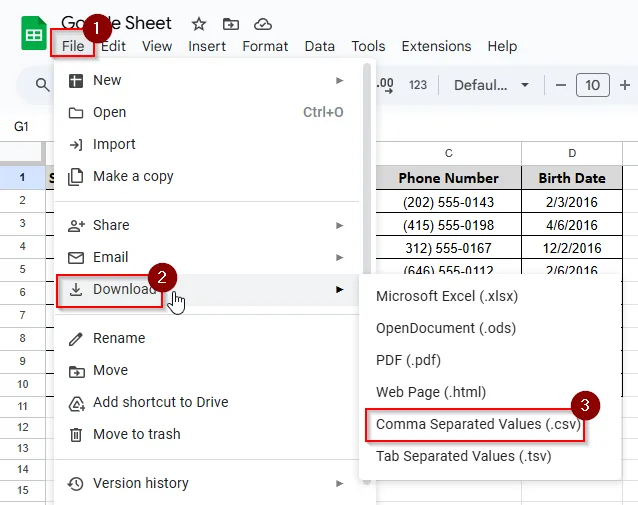Image resolution: width=638 pixels, height=505 pixels.
Task: Download as Web Page (.html)
Action: pos(490,392)
